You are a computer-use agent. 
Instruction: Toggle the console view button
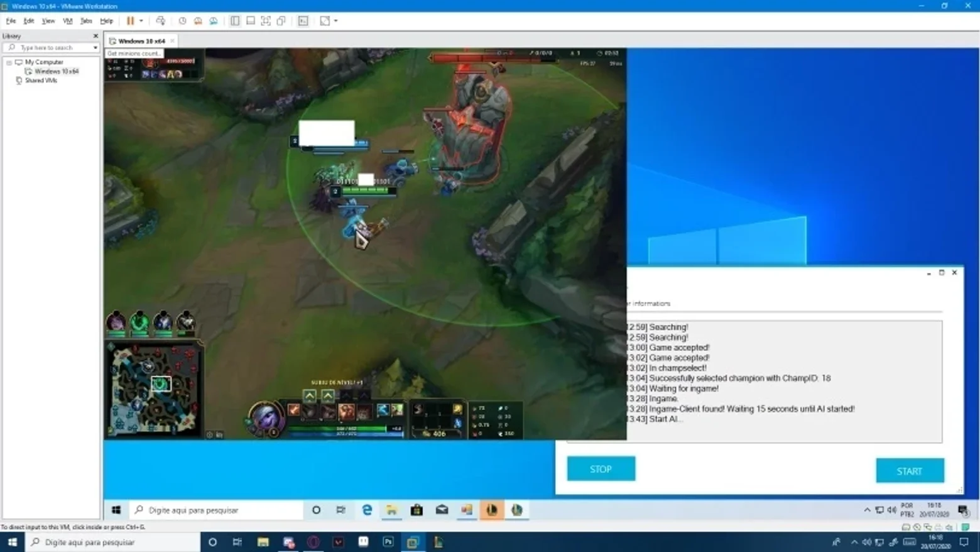[303, 21]
